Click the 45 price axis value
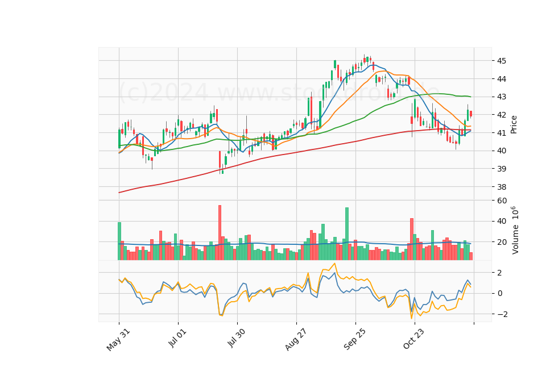Screen dimensions: 546x392 (502, 61)
